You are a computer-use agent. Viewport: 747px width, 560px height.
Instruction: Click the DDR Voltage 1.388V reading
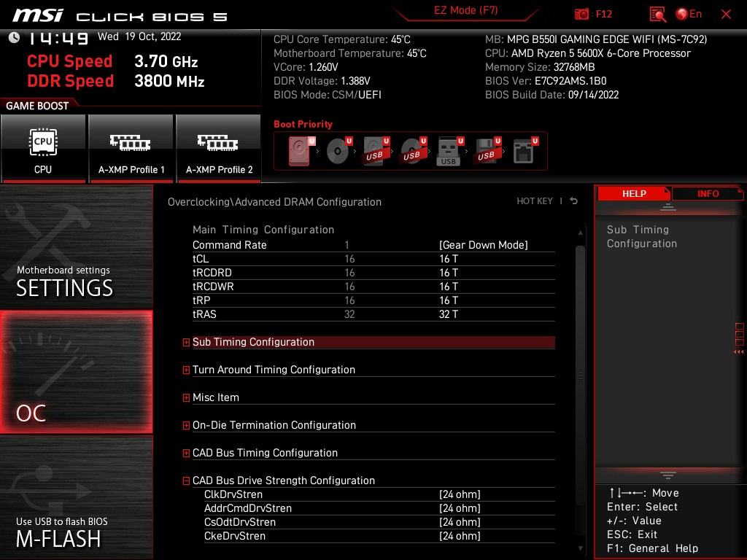click(x=322, y=81)
